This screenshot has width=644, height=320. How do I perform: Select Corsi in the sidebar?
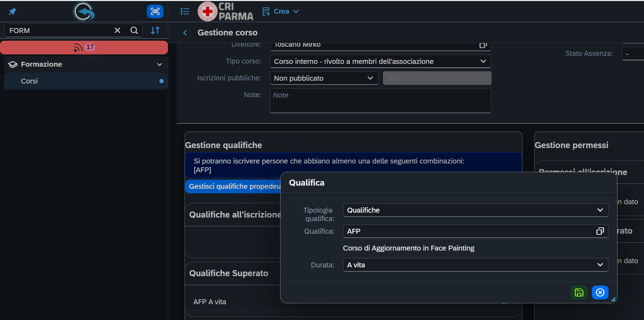coord(86,81)
